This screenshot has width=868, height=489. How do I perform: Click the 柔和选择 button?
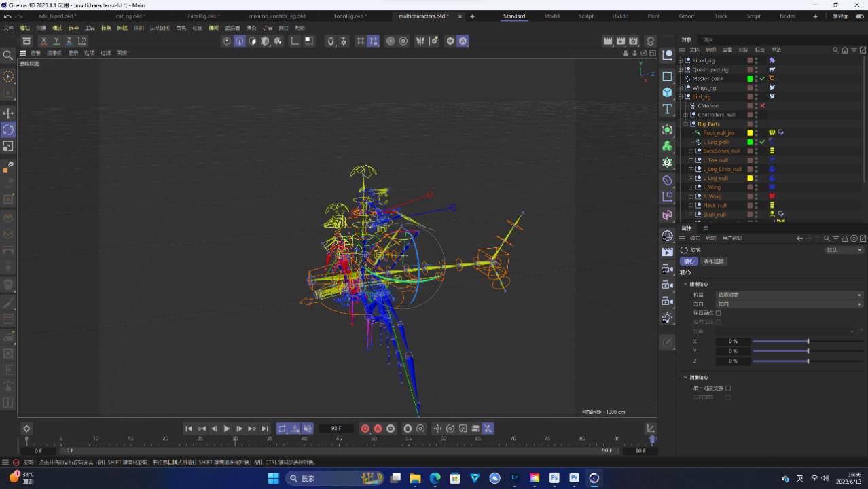point(713,261)
